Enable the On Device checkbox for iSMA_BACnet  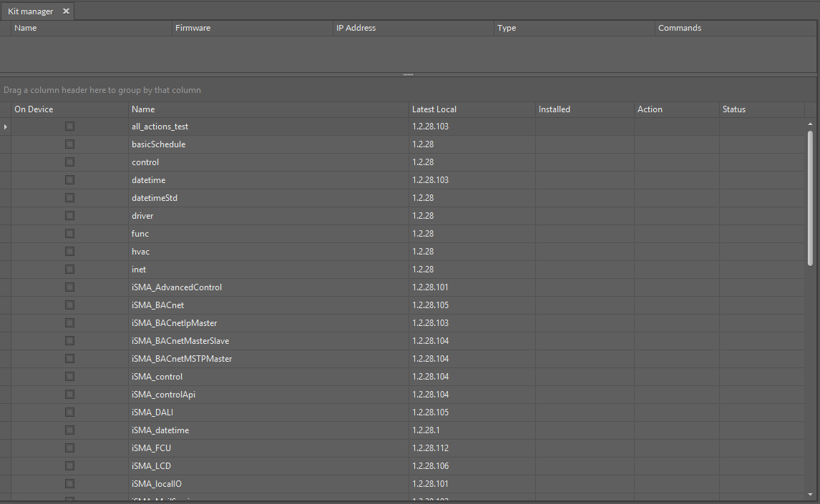69,305
